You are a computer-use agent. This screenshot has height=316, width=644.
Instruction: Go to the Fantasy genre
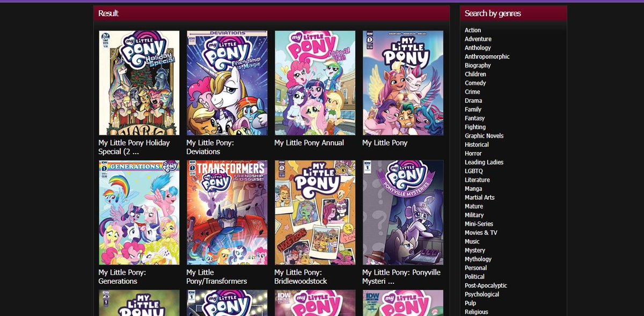coord(475,118)
